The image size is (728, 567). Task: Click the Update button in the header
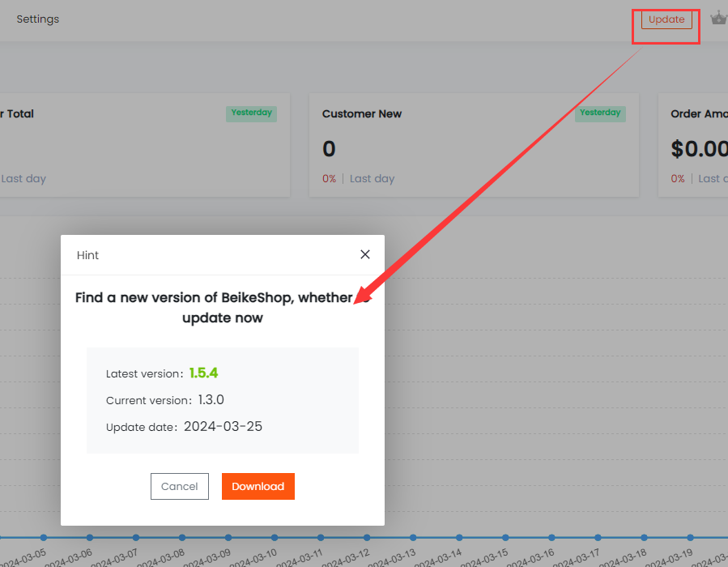(666, 19)
